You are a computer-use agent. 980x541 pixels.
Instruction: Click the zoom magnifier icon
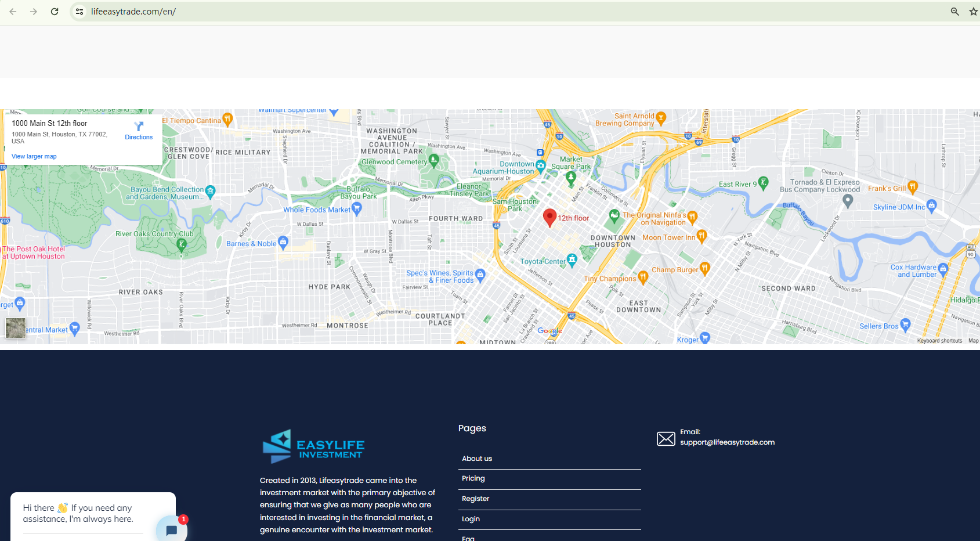[x=954, y=12]
